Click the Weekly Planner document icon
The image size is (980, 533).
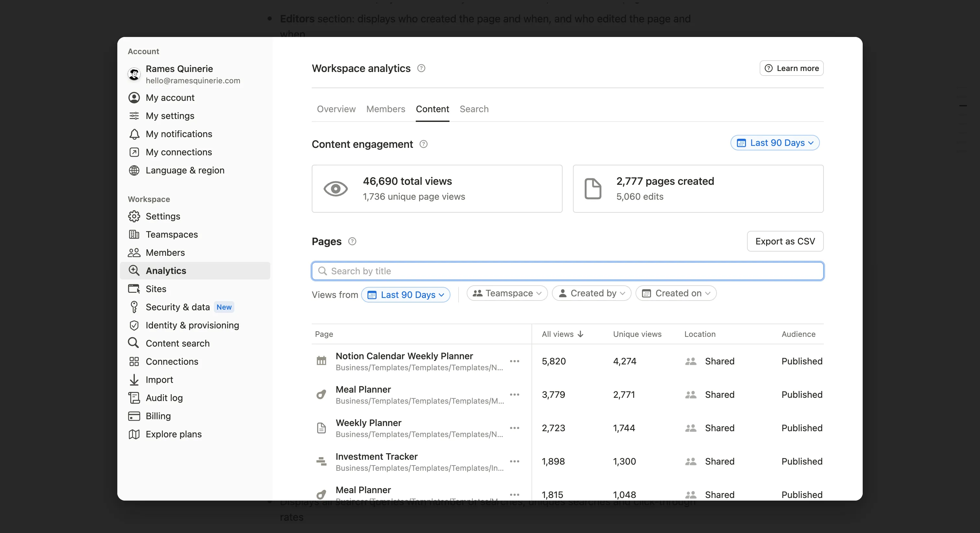(321, 428)
